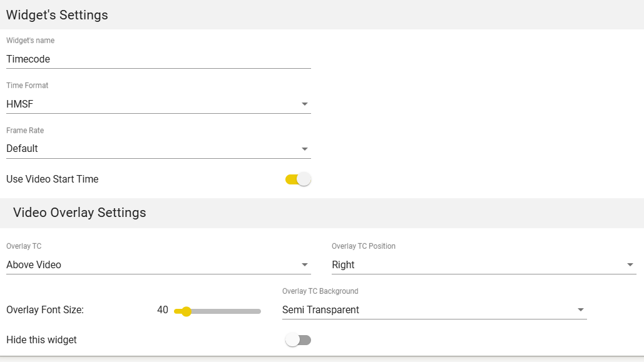This screenshot has height=362, width=644.
Task: Click the Widget's Settings heading
Action: pos(57,15)
